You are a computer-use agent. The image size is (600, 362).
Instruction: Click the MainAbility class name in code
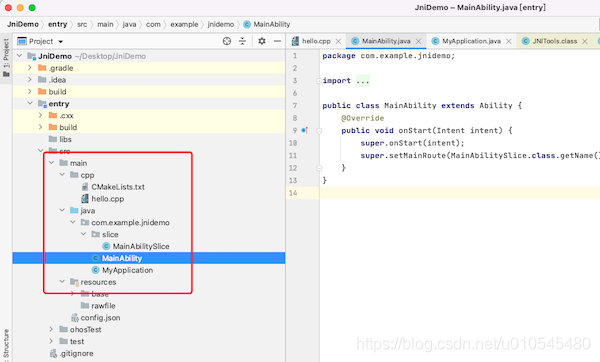click(410, 106)
